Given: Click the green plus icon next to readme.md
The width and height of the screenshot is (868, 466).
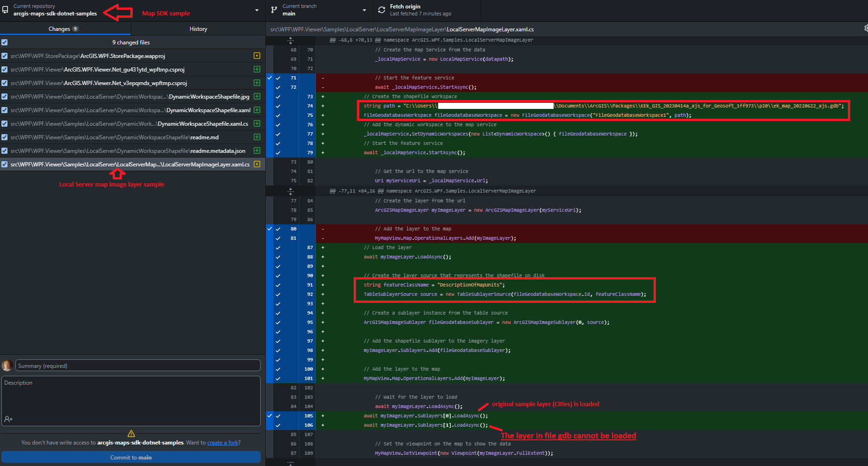Looking at the screenshot, I should [x=257, y=137].
